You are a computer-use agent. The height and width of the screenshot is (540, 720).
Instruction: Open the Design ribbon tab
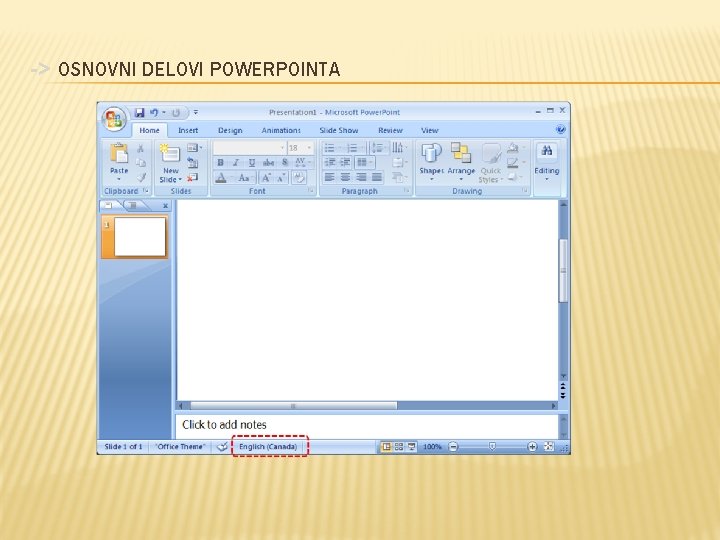[230, 130]
